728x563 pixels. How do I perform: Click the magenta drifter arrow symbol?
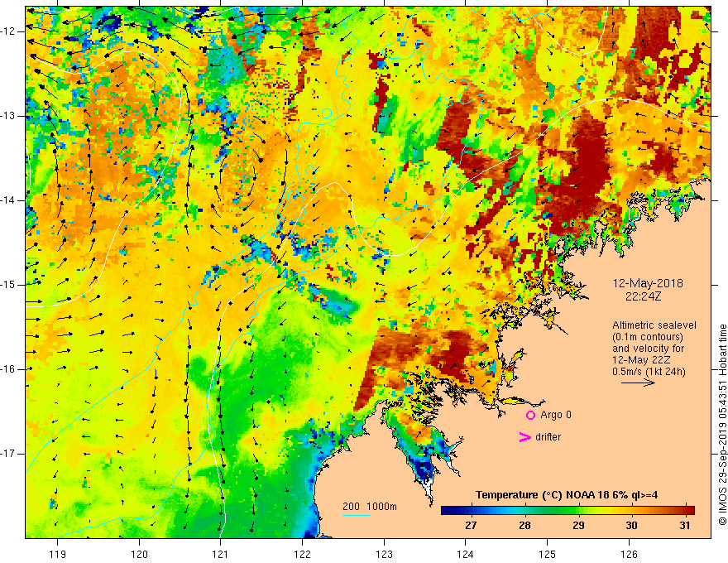click(525, 437)
